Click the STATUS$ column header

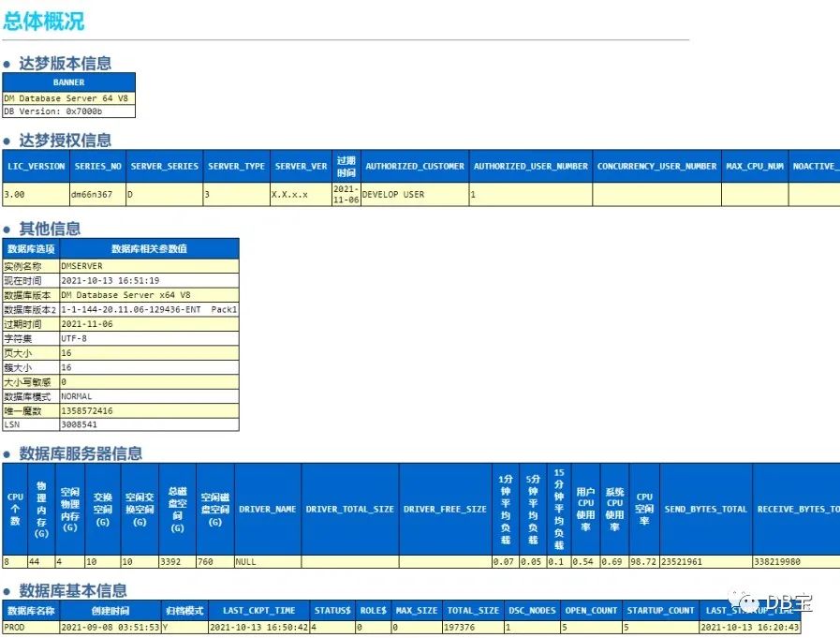point(332,610)
